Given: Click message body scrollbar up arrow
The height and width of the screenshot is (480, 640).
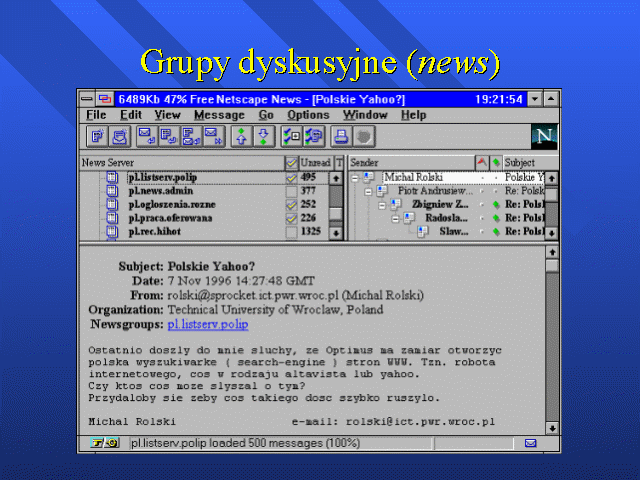Looking at the screenshot, I should click(552, 252).
